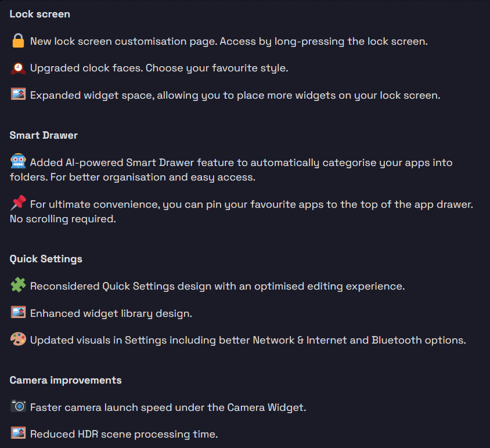Image resolution: width=490 pixels, height=448 pixels.
Task: Click the artist palette emoji icon
Action: click(18, 339)
